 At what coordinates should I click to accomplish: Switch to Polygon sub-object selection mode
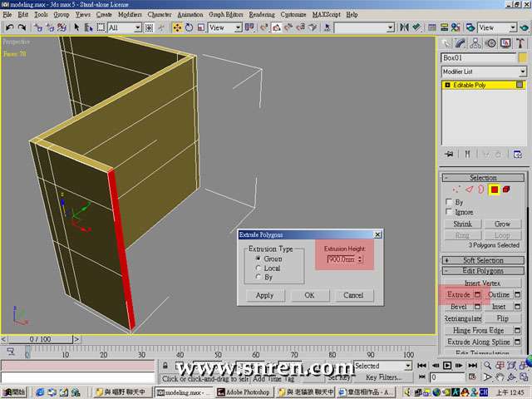point(493,190)
